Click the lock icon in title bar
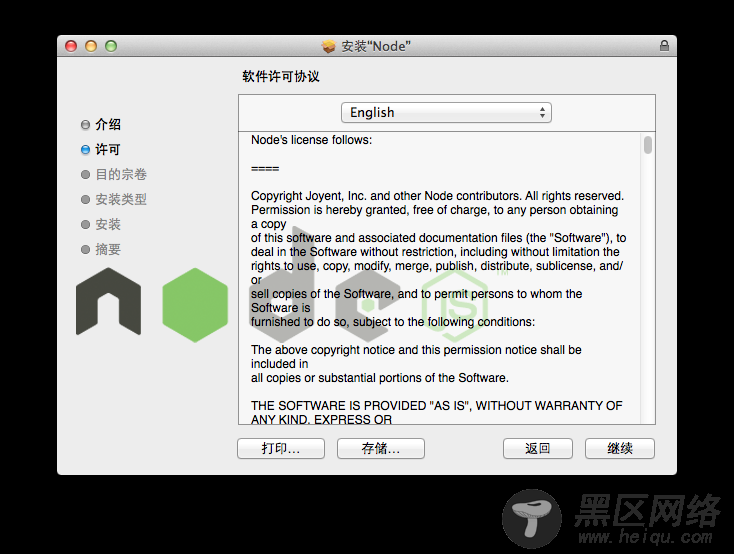 [664, 46]
